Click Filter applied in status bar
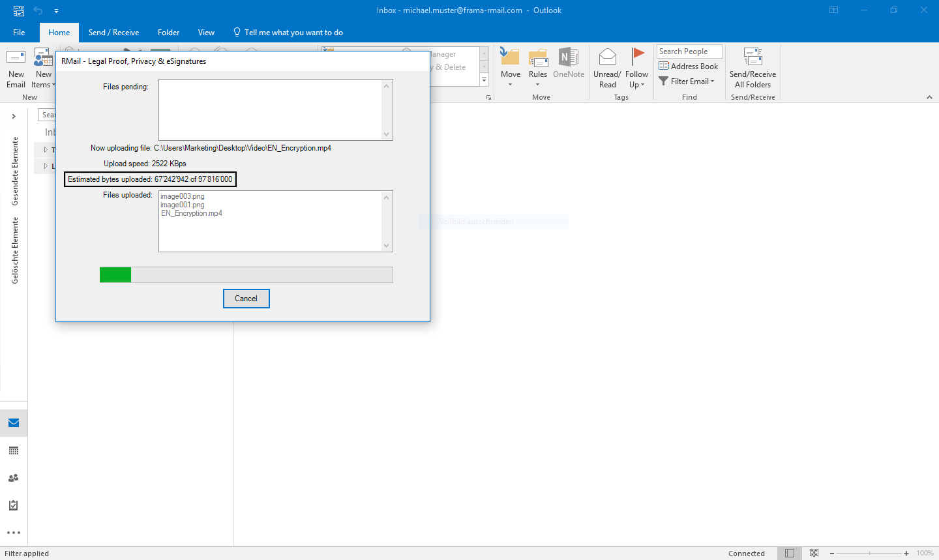This screenshot has width=939, height=560. (x=27, y=553)
